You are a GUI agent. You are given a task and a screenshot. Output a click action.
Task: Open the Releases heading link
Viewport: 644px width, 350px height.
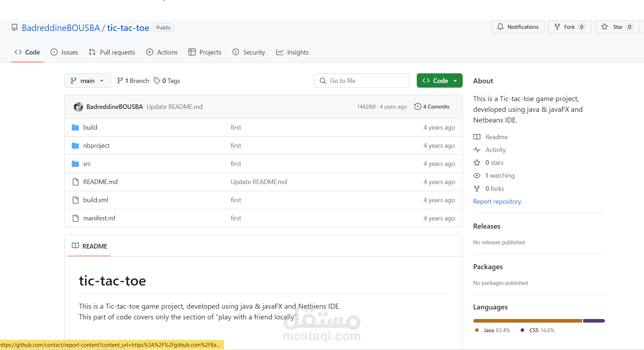487,226
